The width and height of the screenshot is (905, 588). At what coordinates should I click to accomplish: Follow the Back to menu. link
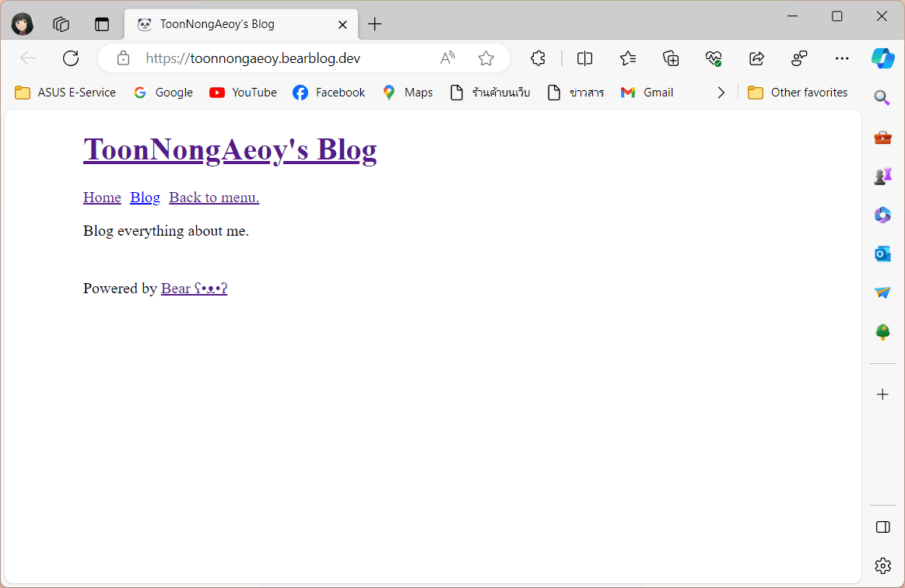[x=214, y=198]
